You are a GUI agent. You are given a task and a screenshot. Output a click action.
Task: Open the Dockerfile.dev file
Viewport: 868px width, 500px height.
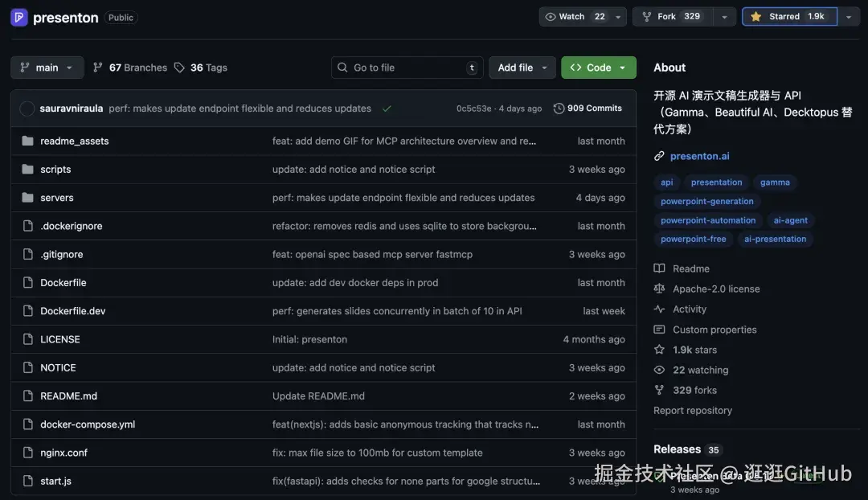(x=72, y=311)
